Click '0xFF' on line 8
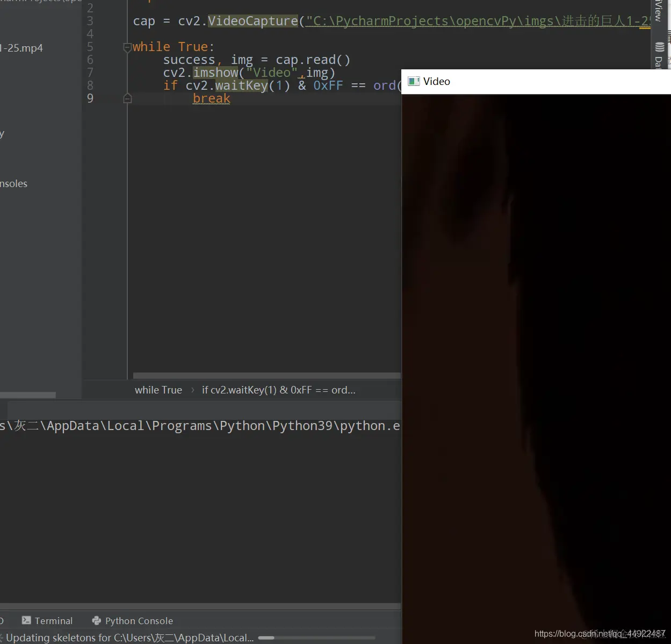The image size is (671, 644). point(328,85)
